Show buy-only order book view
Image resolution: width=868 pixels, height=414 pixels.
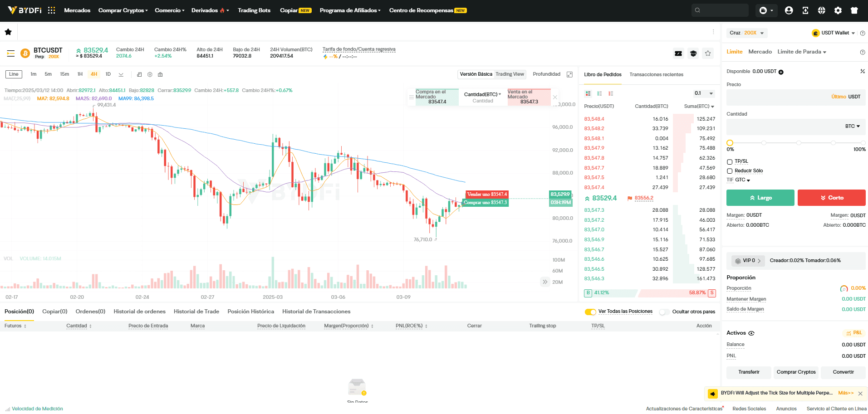point(599,93)
